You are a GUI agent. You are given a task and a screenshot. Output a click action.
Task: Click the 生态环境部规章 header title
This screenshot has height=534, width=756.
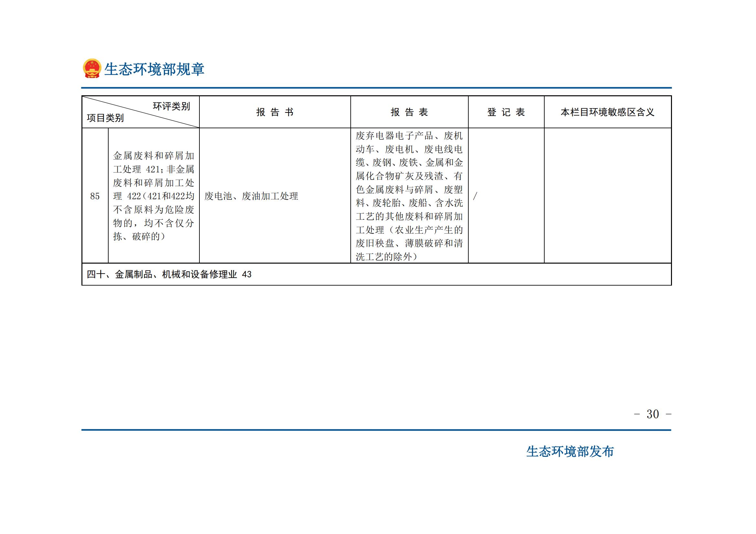point(154,69)
